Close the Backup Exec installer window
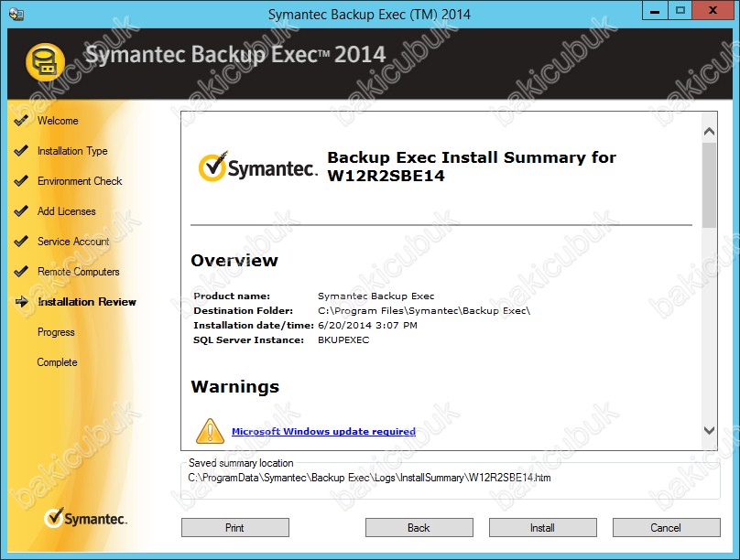Image resolution: width=740 pixels, height=560 pixels. coord(713,10)
